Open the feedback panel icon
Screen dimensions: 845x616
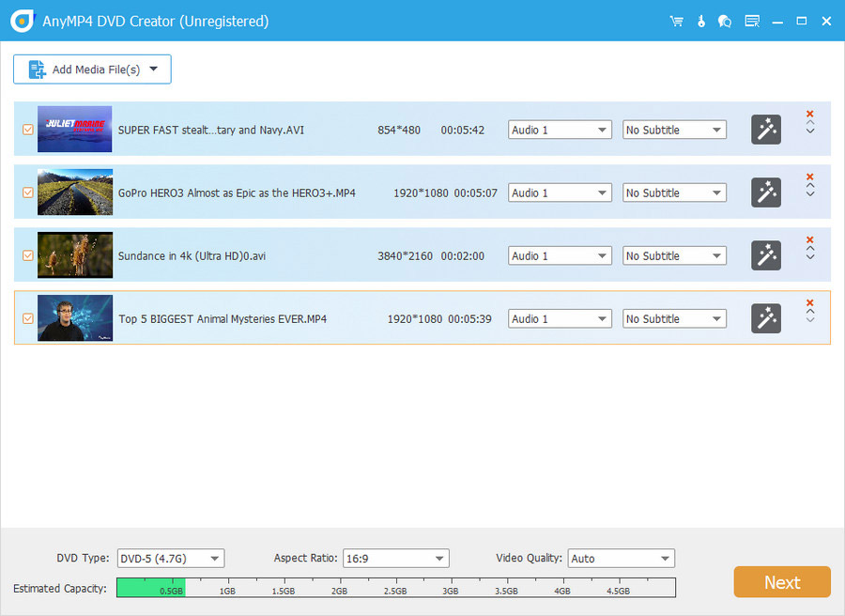pyautogui.click(x=752, y=20)
